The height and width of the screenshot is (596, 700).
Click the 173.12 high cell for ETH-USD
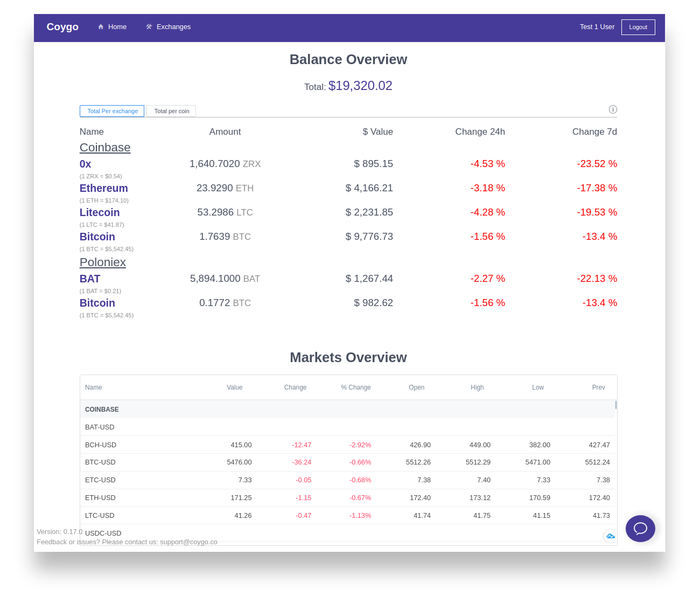[480, 498]
